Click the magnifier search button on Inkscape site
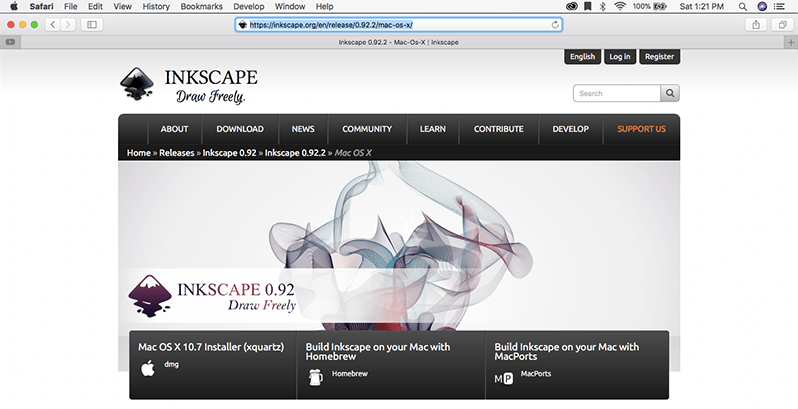The image size is (798, 409). click(x=670, y=93)
